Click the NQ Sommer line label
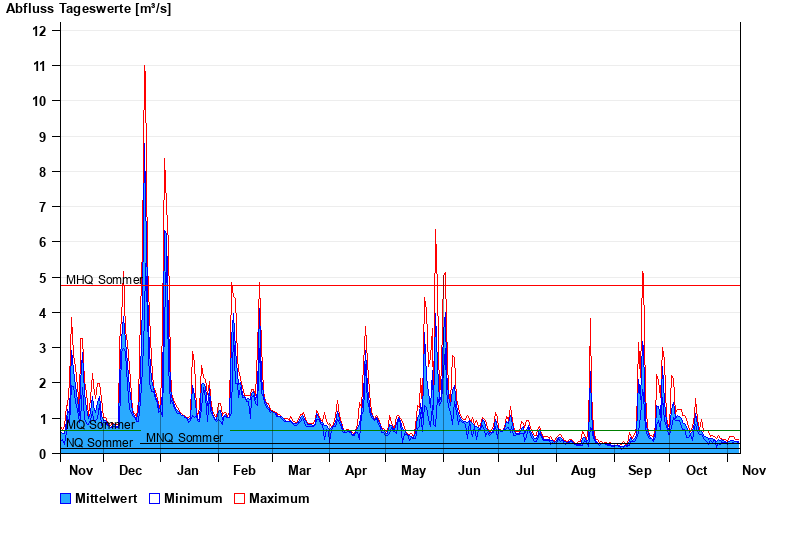Screen dimensions: 800x550 [98, 443]
